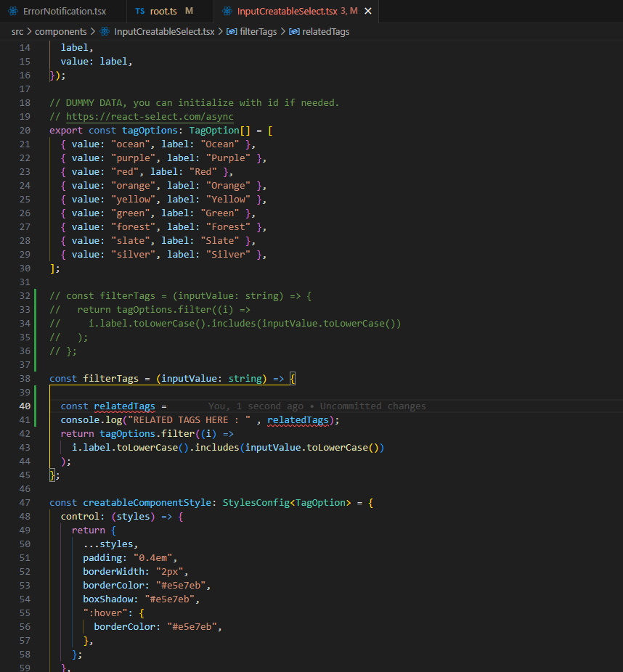Click the commented filterTags line 32

(x=181, y=295)
